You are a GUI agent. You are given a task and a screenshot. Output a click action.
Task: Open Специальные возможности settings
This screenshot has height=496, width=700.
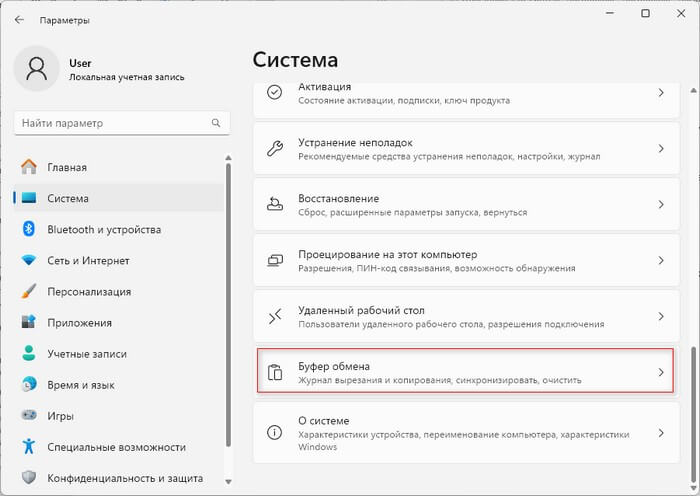click(x=119, y=446)
